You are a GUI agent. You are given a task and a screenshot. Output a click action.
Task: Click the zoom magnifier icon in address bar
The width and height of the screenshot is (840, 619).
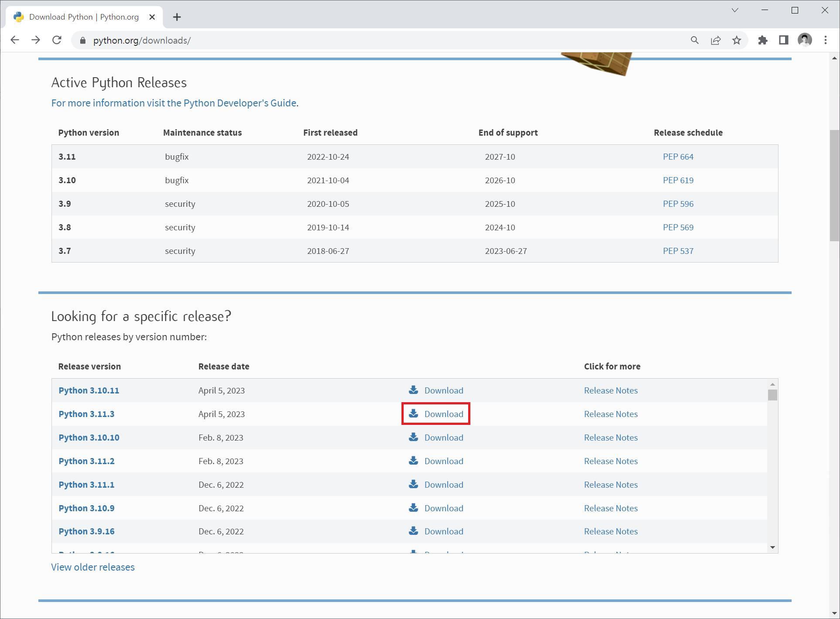pos(694,40)
